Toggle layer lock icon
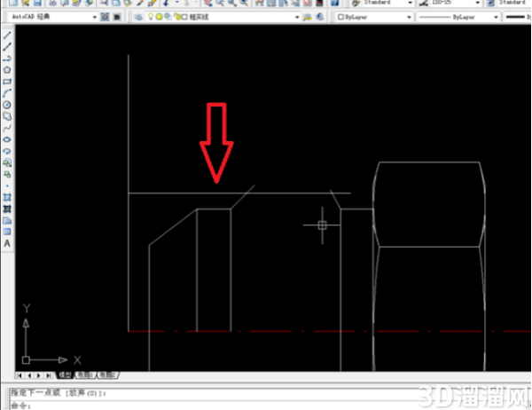 tap(176, 17)
